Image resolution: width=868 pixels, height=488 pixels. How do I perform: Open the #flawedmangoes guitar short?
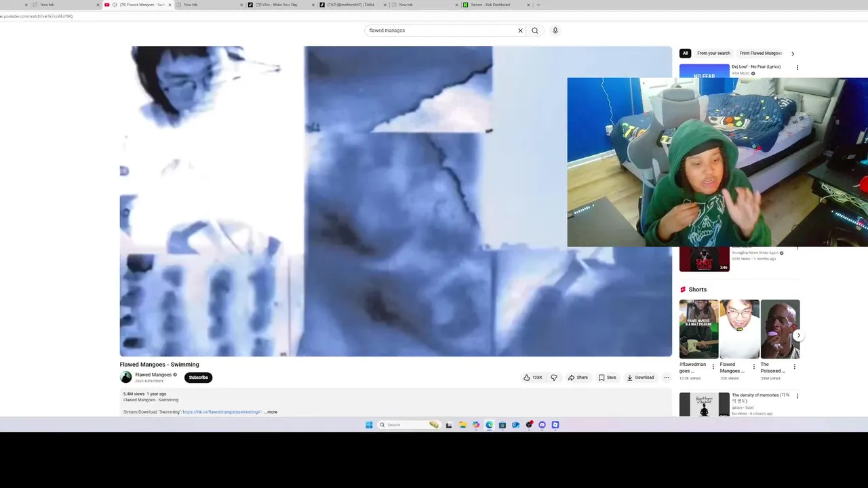coord(698,329)
